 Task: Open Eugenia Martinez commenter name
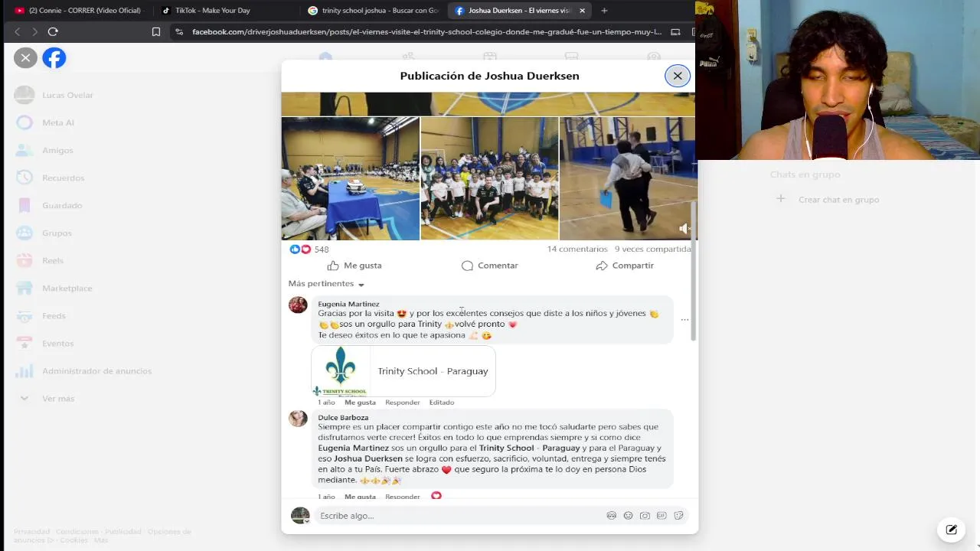point(348,304)
